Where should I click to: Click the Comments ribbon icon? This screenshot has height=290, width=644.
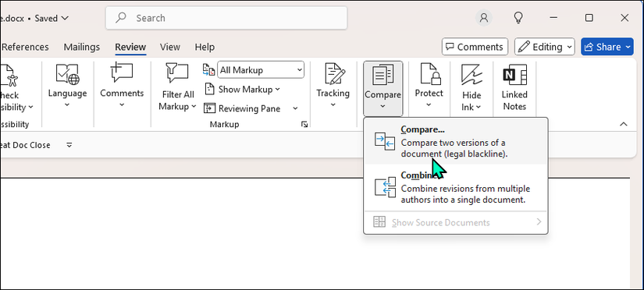click(x=122, y=73)
